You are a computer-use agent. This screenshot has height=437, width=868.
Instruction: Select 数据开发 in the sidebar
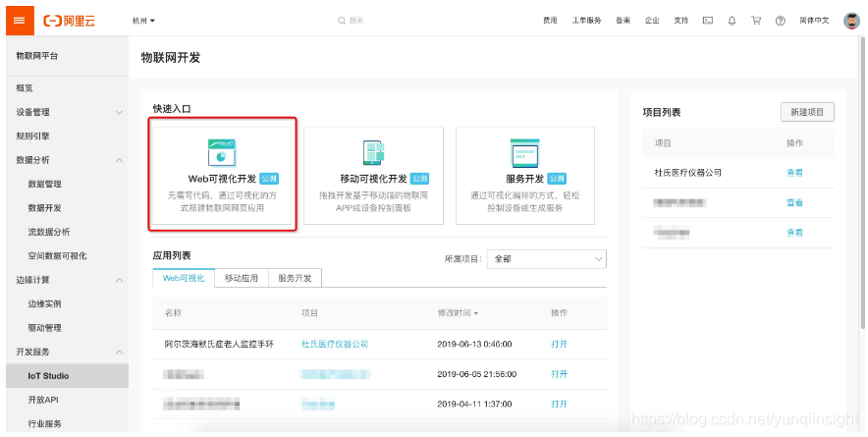coord(45,208)
